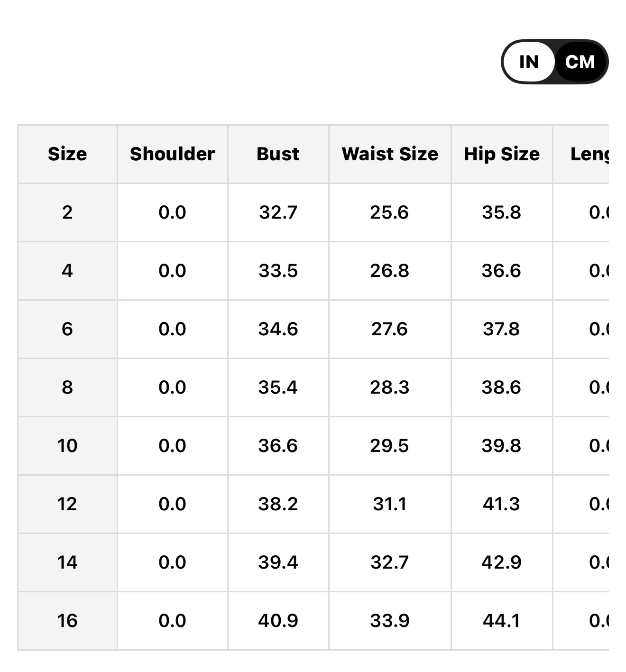The width and height of the screenshot is (626, 672).
Task: Click the waist value 29.5
Action: click(x=390, y=446)
